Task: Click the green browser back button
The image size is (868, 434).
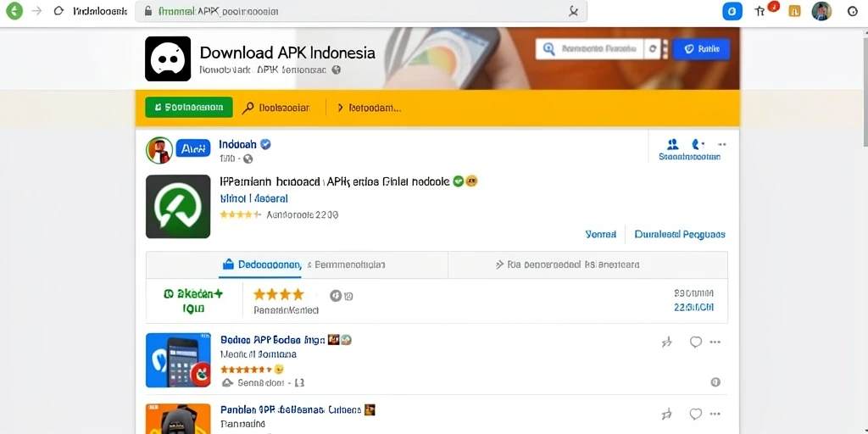Action: pyautogui.click(x=14, y=11)
